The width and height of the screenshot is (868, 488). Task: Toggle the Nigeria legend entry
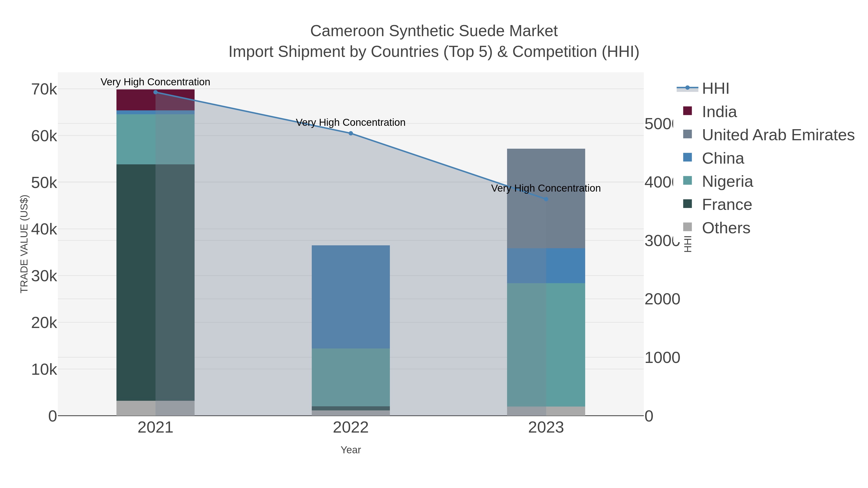(718, 181)
